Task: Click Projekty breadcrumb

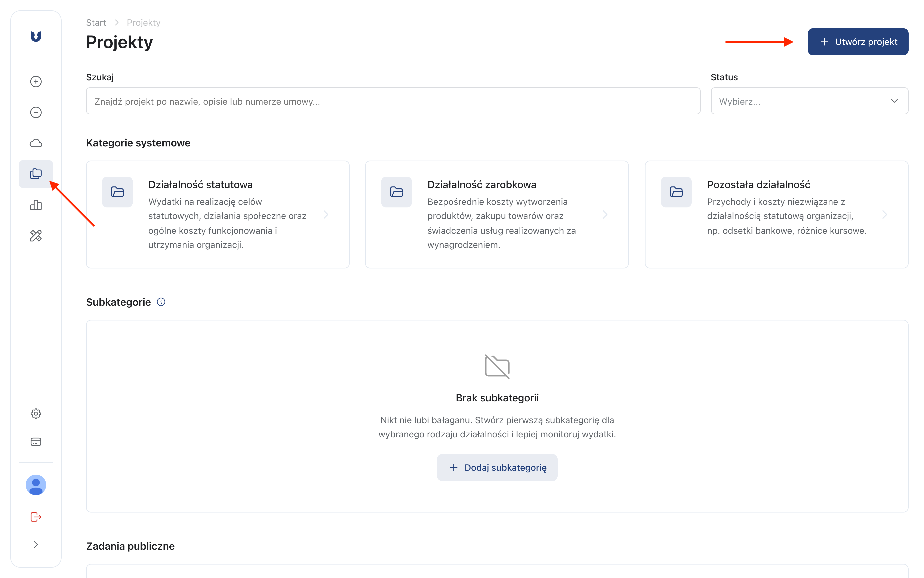Action: tap(144, 22)
